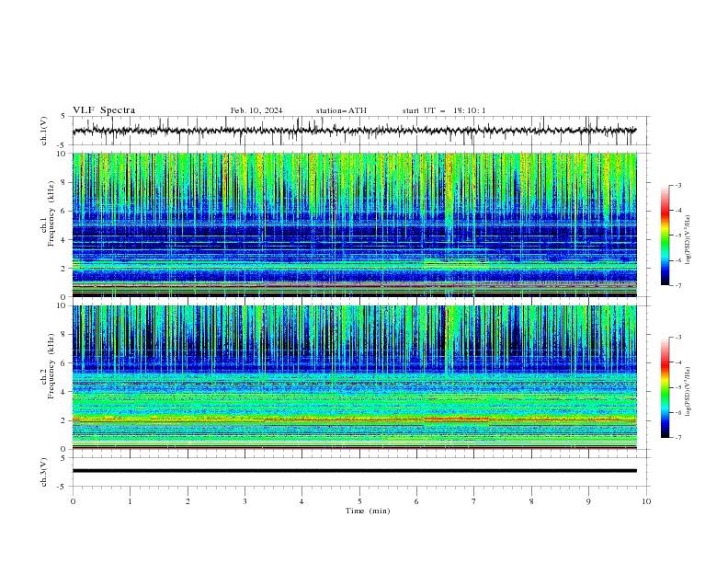The height and width of the screenshot is (563, 728).
Task: Click the '-5' label on ch.1 colorbar
Action: [677, 236]
